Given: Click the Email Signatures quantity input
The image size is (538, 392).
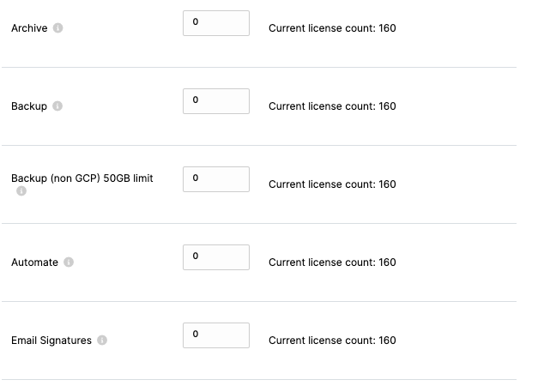Looking at the screenshot, I should [216, 335].
